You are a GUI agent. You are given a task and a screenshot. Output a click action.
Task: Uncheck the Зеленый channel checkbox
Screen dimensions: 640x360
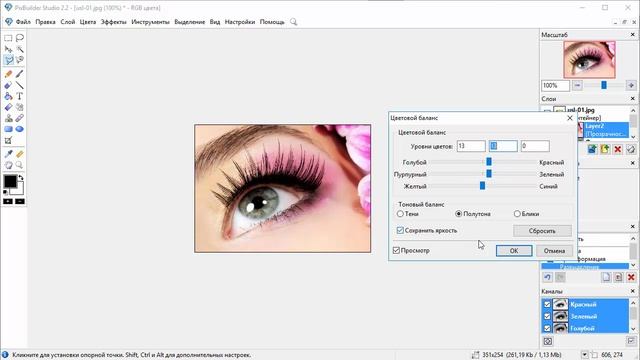[547, 316]
